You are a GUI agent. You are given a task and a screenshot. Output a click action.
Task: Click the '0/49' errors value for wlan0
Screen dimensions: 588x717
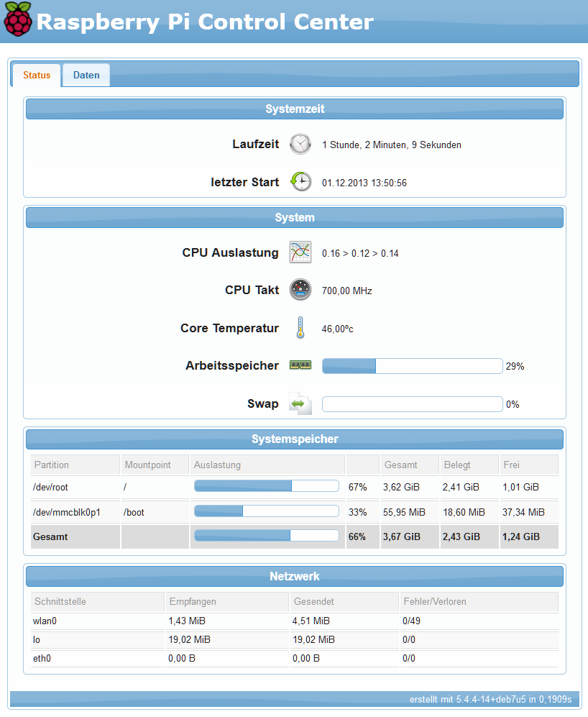411,621
